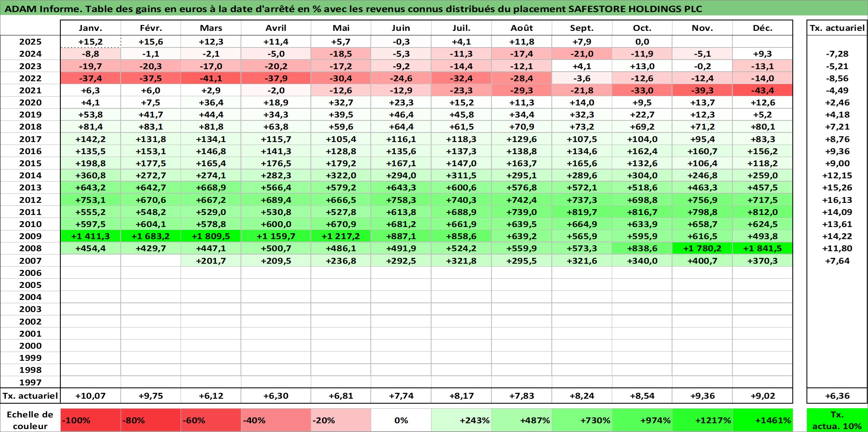The height and width of the screenshot is (432, 868).
Task: Select the 2025 row label
Action: [x=30, y=42]
